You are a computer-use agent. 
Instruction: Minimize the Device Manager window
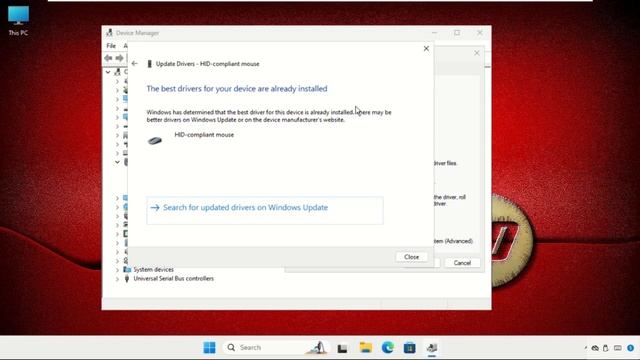click(x=434, y=33)
